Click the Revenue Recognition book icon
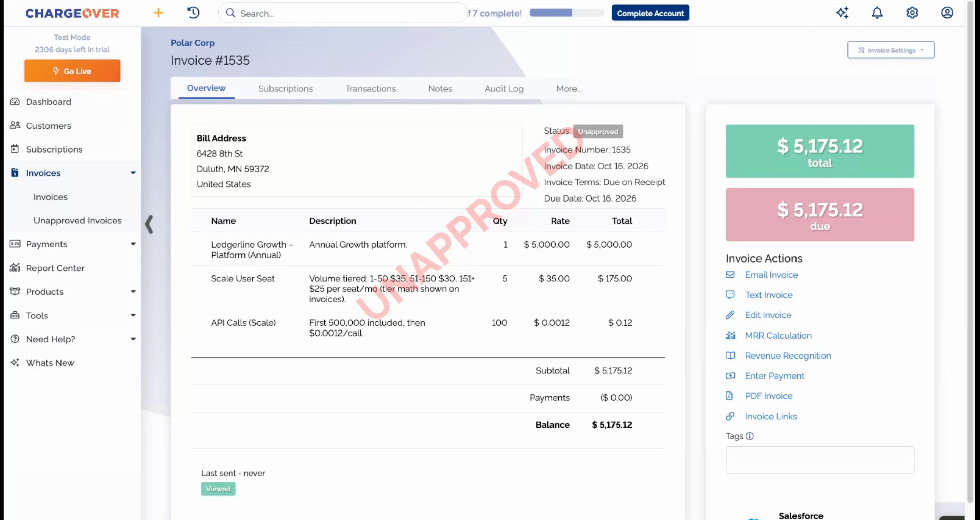The width and height of the screenshot is (980, 520). click(x=730, y=356)
